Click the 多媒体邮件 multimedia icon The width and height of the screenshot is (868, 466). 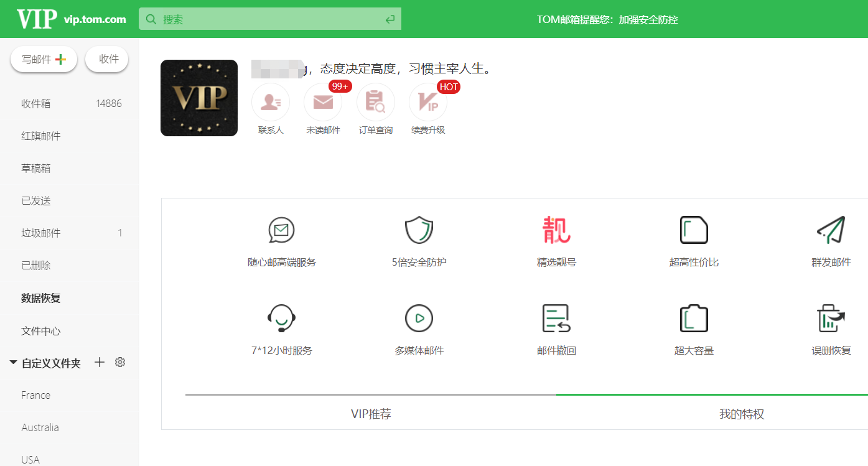(418, 327)
